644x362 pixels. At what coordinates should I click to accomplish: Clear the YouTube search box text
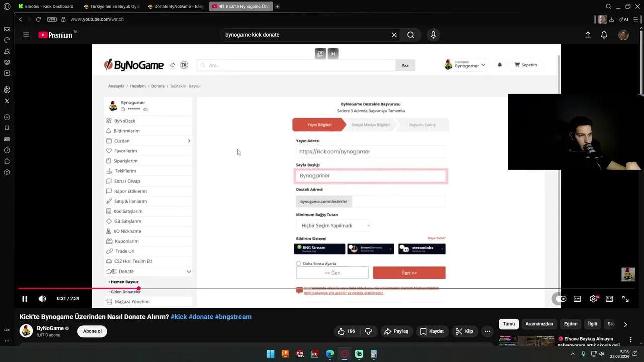point(394,35)
